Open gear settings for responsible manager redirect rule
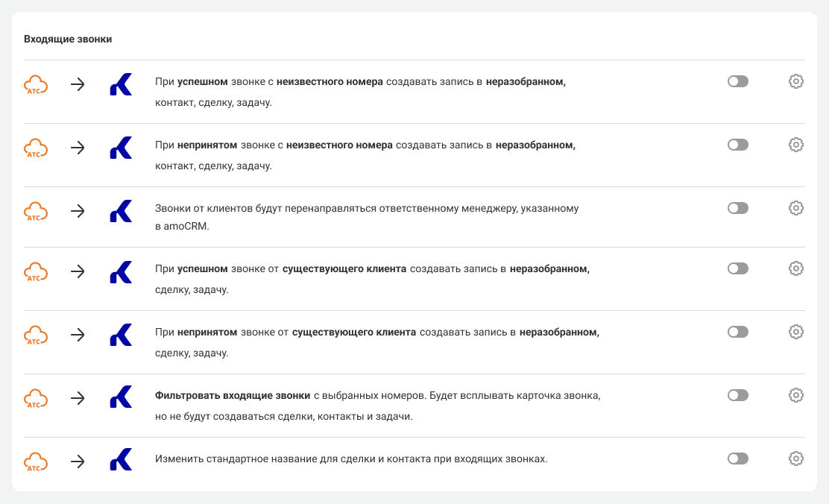This screenshot has width=829, height=504. 795,208
